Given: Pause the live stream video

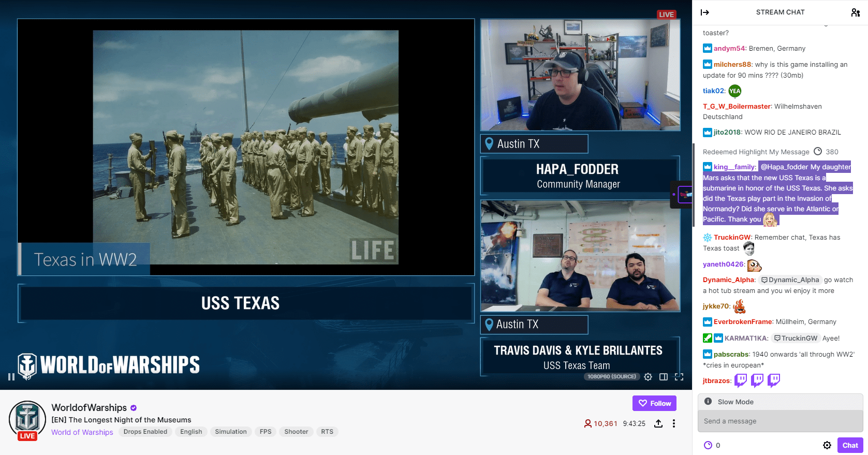Looking at the screenshot, I should 11,377.
